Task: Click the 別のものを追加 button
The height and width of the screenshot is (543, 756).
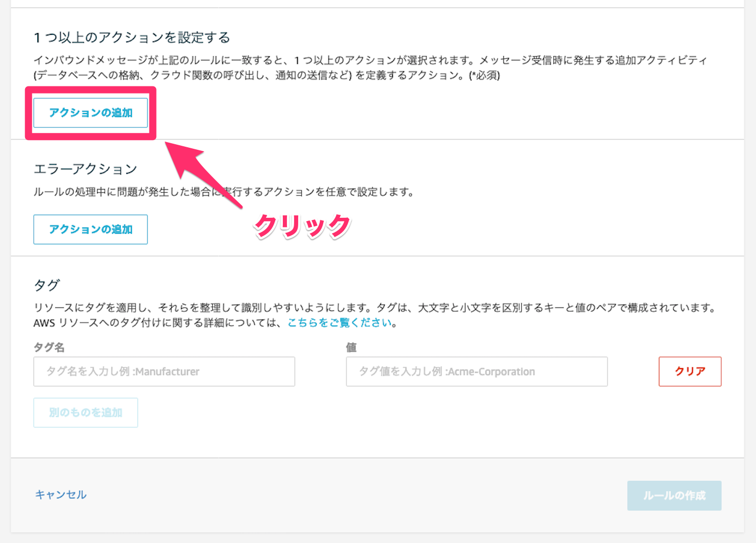Action: (86, 413)
